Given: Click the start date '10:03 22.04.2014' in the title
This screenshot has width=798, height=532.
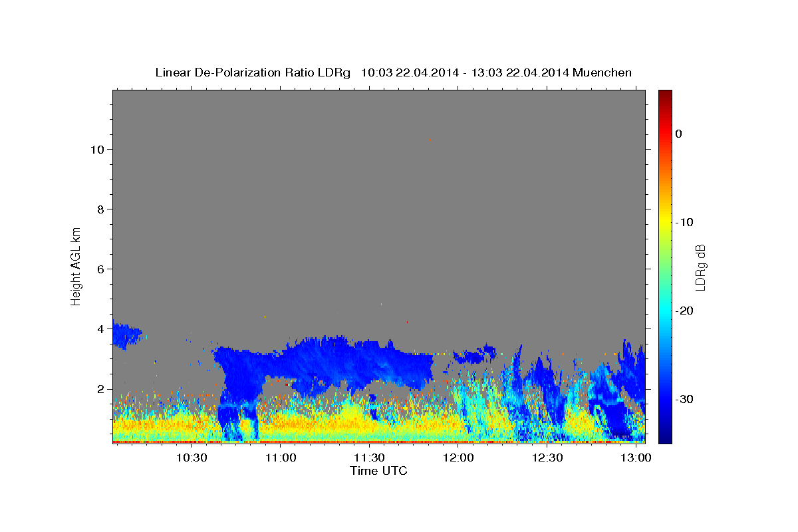Looking at the screenshot, I should 410,72.
